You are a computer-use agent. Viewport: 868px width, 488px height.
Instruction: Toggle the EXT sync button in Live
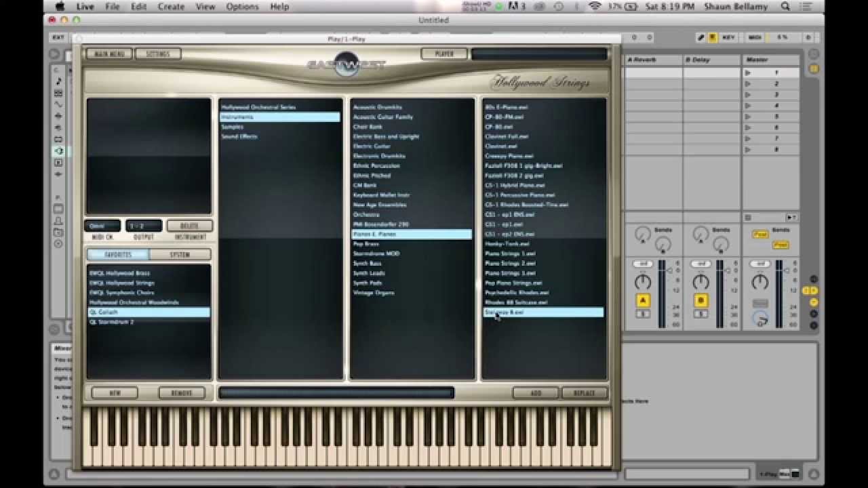pos(58,37)
